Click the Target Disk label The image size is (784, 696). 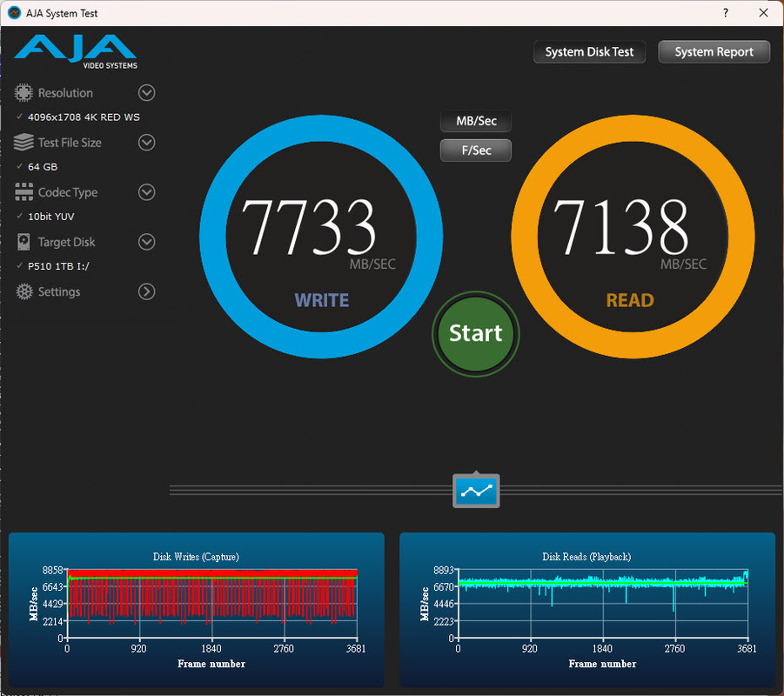coord(66,242)
